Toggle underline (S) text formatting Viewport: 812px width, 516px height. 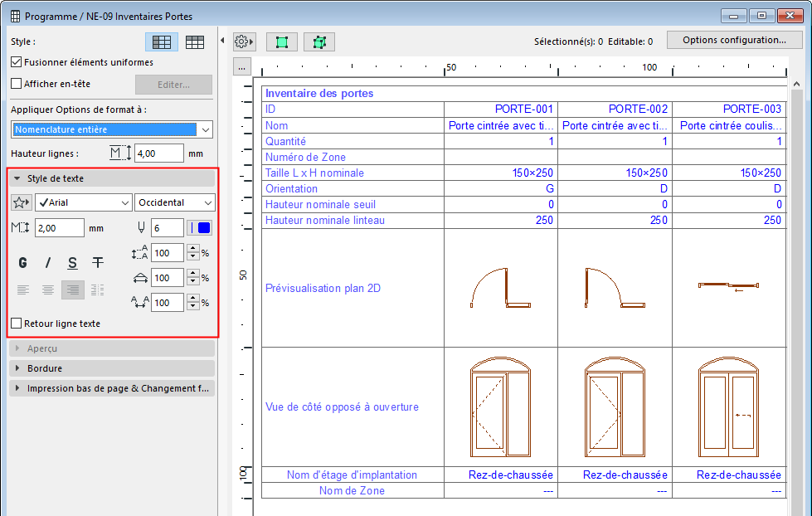tap(73, 263)
